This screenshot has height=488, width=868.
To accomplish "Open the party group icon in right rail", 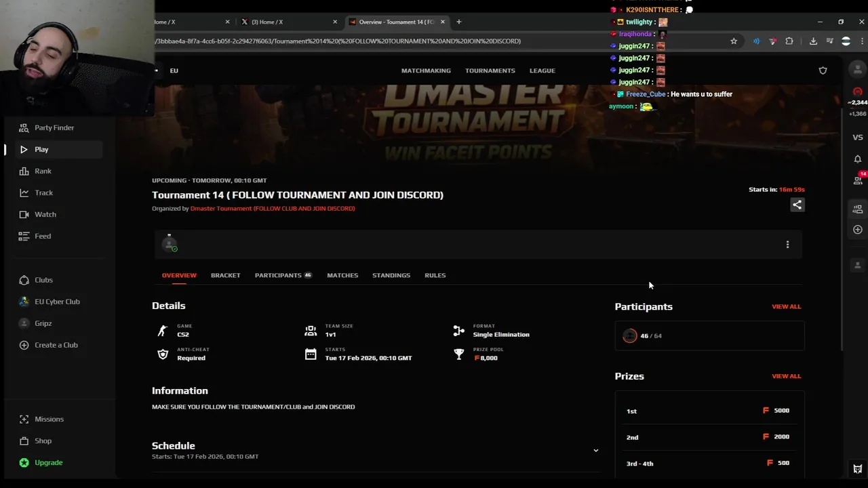I will [x=858, y=209].
